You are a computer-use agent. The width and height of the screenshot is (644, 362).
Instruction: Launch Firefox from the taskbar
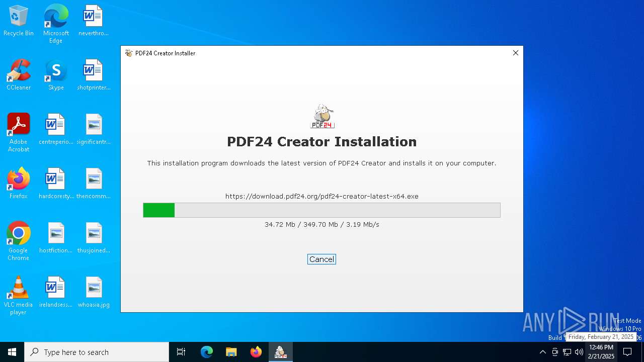[x=256, y=352]
